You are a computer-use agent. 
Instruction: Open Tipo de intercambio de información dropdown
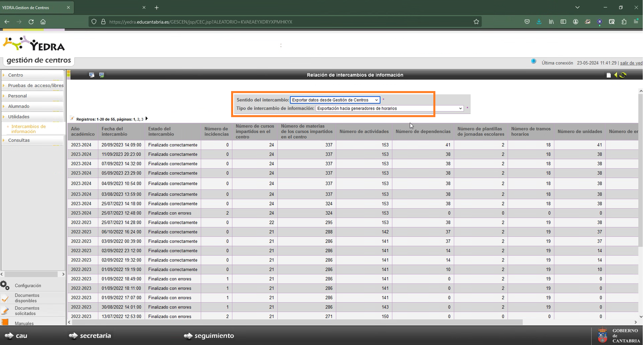coord(390,108)
